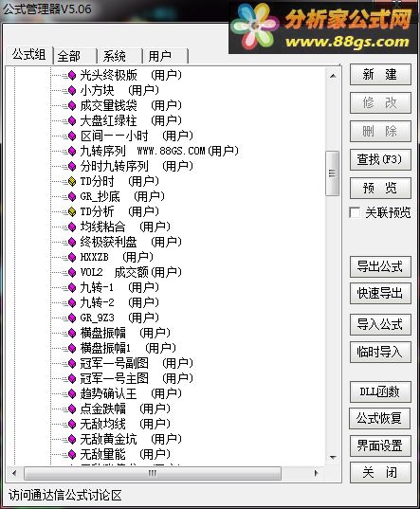
Task: Click the diamond icon beside 九转-1
Action: pyautogui.click(x=72, y=287)
